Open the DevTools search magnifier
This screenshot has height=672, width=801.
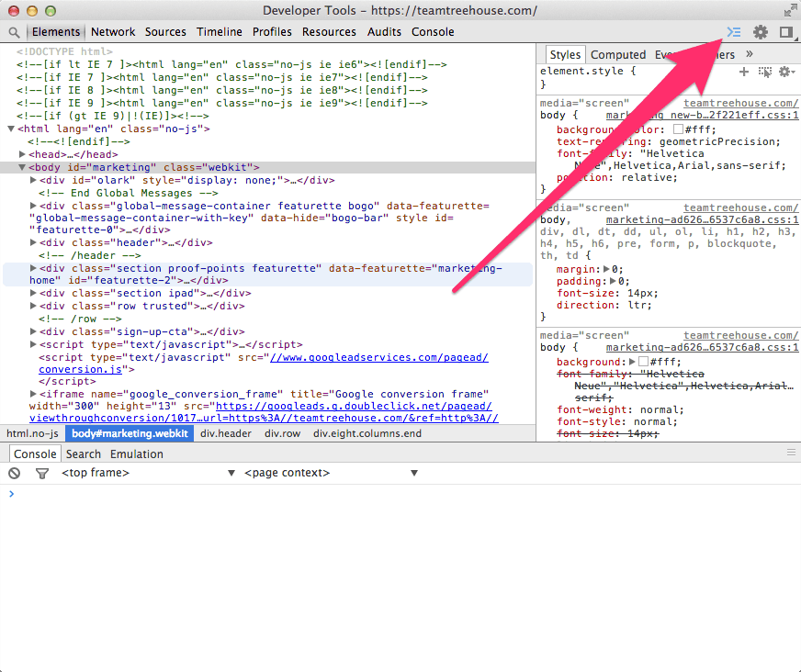click(x=13, y=31)
